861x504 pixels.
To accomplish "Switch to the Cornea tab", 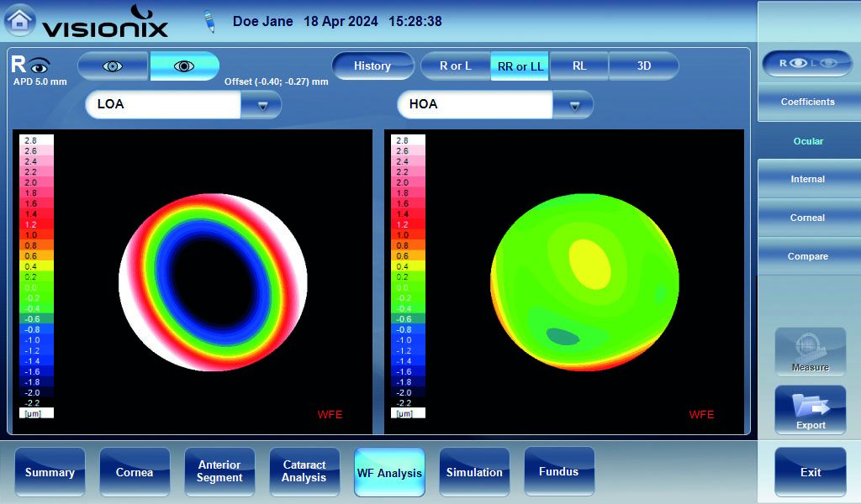I will 135,472.
